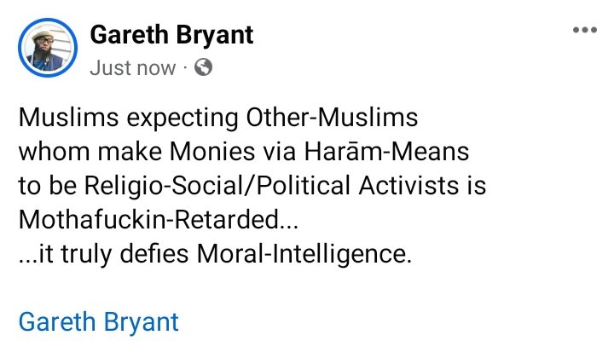Open the bold Gareth Bryant author name

[x=171, y=36]
